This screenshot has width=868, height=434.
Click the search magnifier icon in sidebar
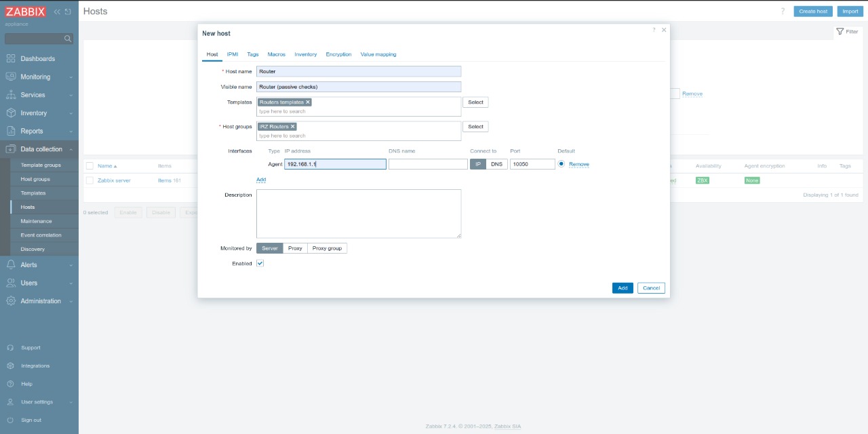point(67,38)
